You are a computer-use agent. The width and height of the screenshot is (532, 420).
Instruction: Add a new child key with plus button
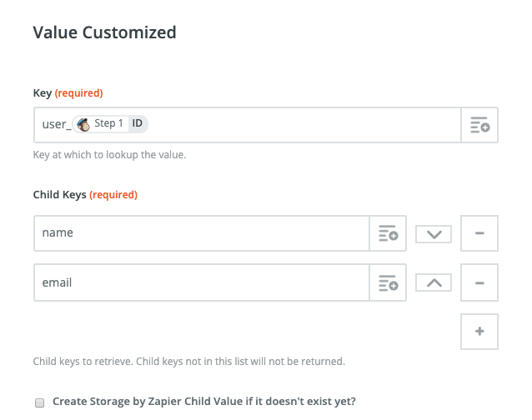479,332
